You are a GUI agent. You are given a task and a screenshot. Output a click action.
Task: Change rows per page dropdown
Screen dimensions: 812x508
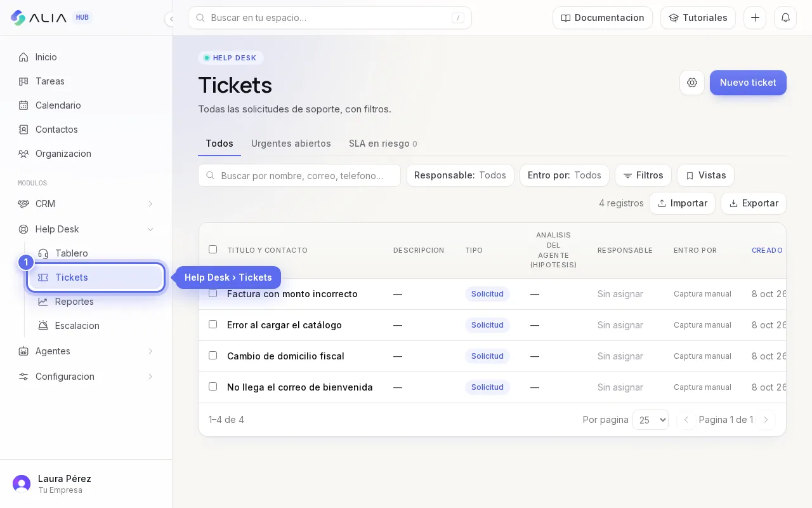coord(650,420)
